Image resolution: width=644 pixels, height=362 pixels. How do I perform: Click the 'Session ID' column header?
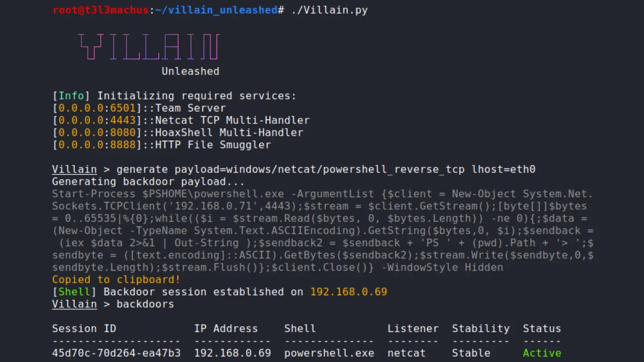84,329
